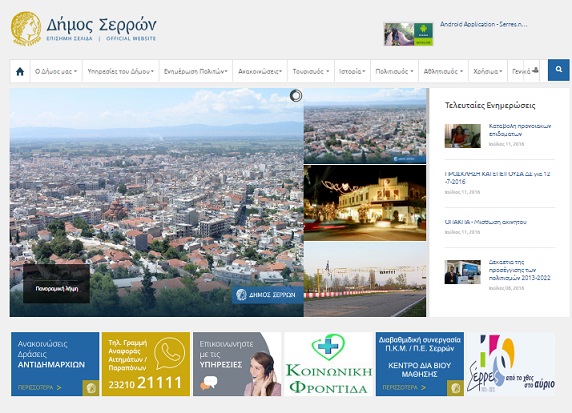Screen dimensions: 572x413
Task: Open the Μίσθωση ακινήτου news link
Action: click(486, 222)
